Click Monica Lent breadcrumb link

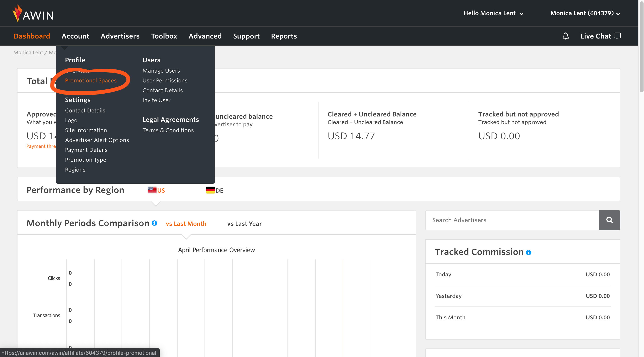(x=28, y=52)
